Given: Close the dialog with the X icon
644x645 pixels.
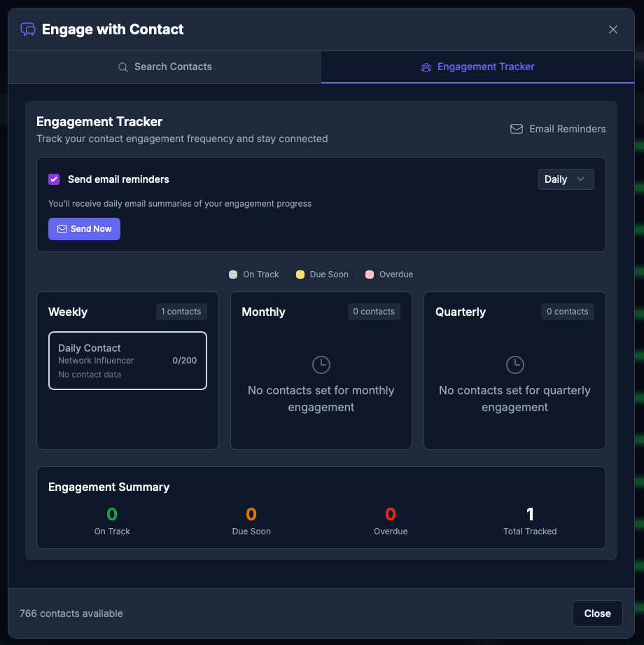Looking at the screenshot, I should 613,29.
